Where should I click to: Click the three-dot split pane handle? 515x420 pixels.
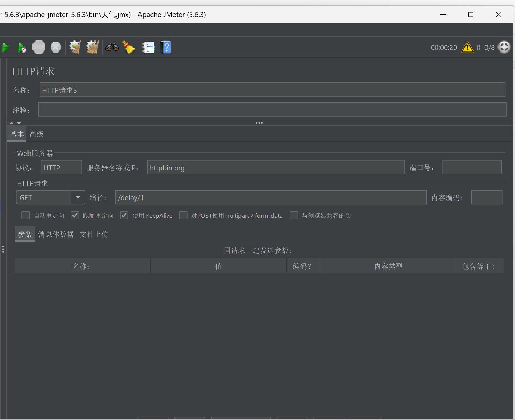[x=259, y=123]
